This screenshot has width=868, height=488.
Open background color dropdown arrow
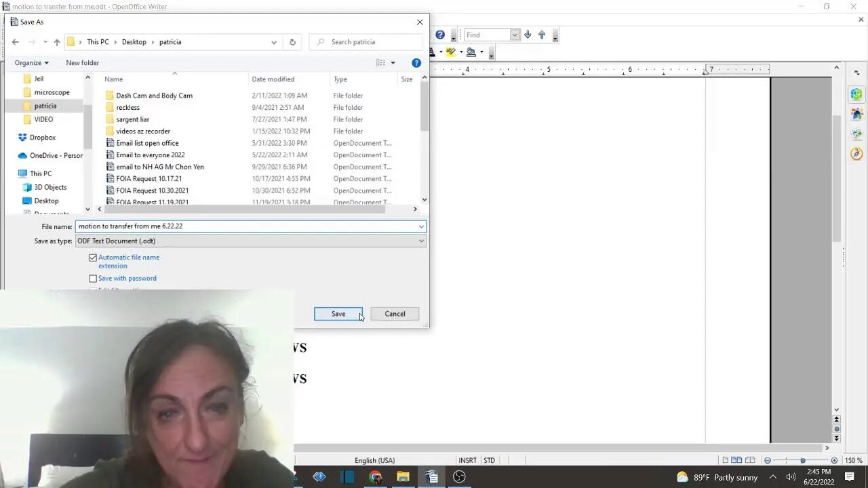point(481,52)
